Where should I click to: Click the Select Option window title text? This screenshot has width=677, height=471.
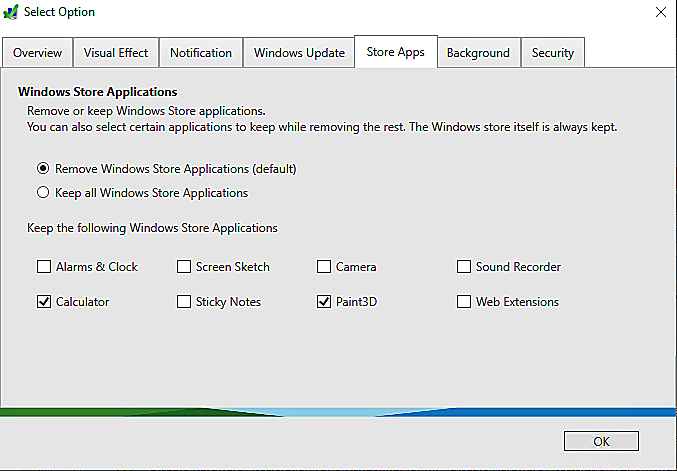[59, 12]
